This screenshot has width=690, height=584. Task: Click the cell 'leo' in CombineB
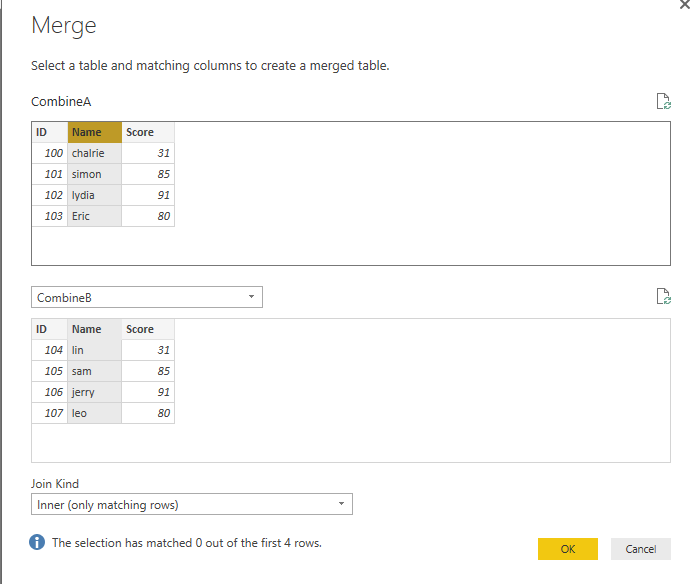coord(95,413)
